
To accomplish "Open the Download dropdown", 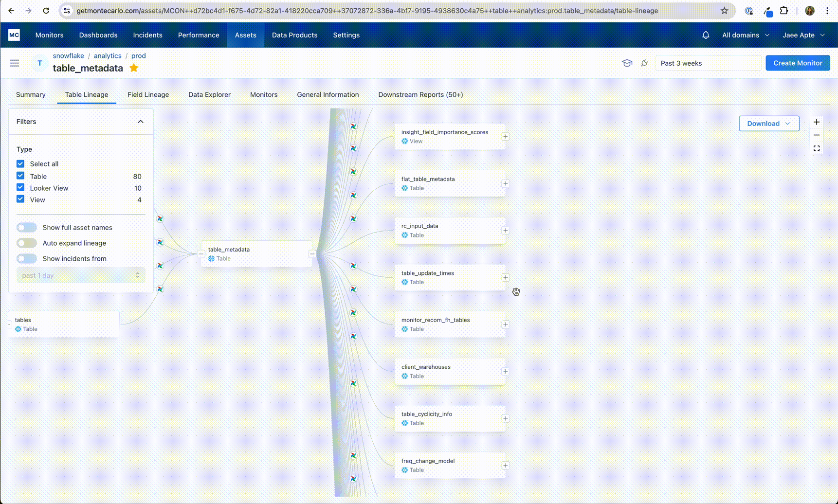I will [769, 124].
